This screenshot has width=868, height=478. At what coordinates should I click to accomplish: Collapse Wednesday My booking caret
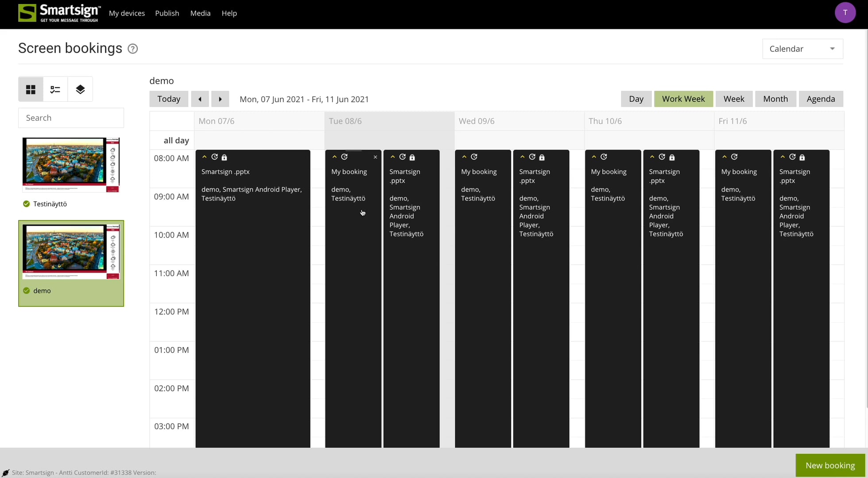click(464, 157)
